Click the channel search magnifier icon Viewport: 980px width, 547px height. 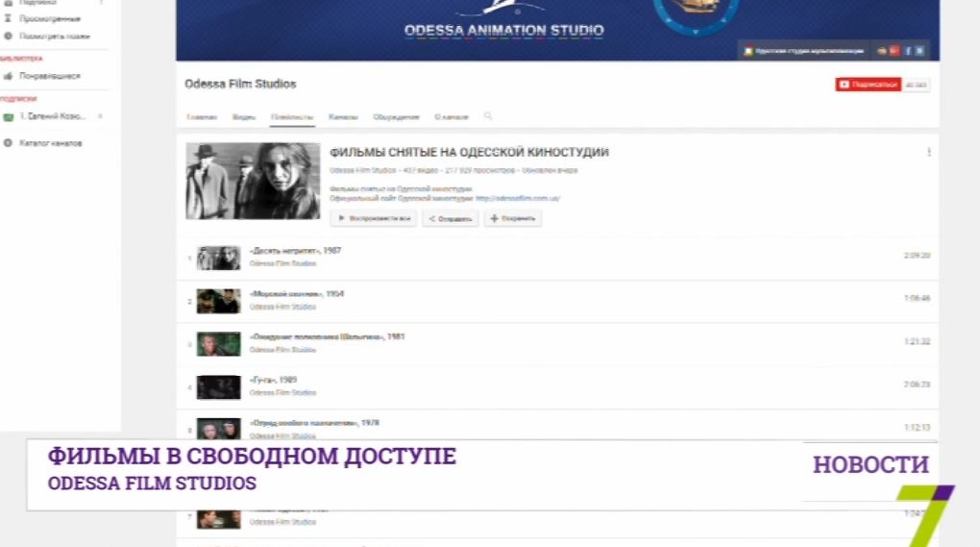[x=488, y=116]
